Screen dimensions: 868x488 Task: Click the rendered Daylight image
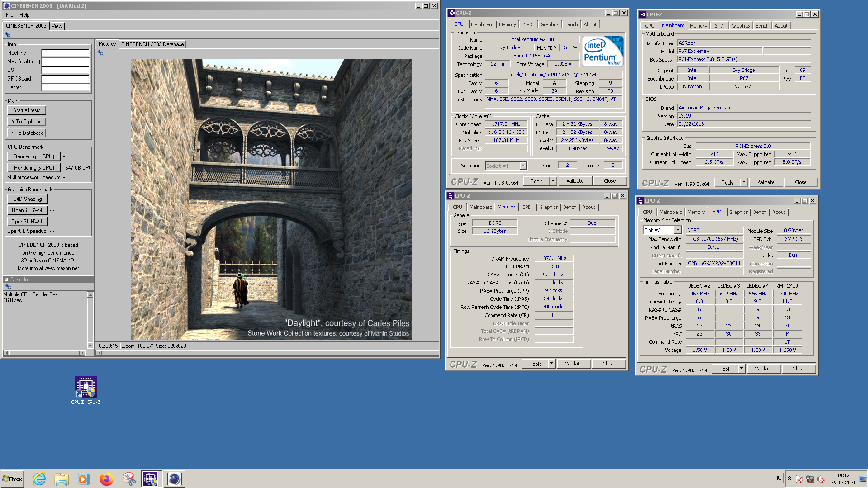(271, 199)
